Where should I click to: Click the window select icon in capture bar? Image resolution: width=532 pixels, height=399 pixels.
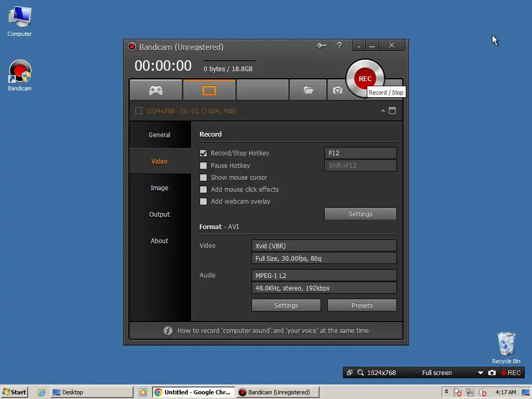(x=350, y=373)
